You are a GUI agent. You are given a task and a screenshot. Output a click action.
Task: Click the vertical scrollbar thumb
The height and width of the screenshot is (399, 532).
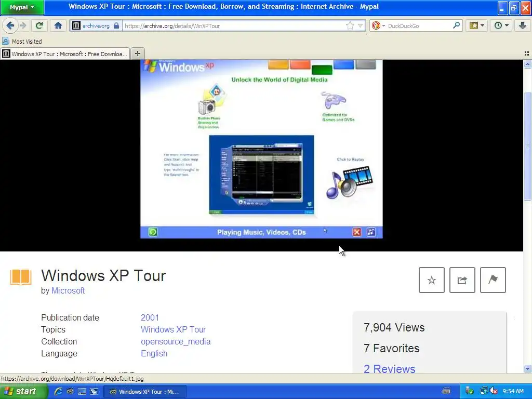pyautogui.click(x=528, y=146)
